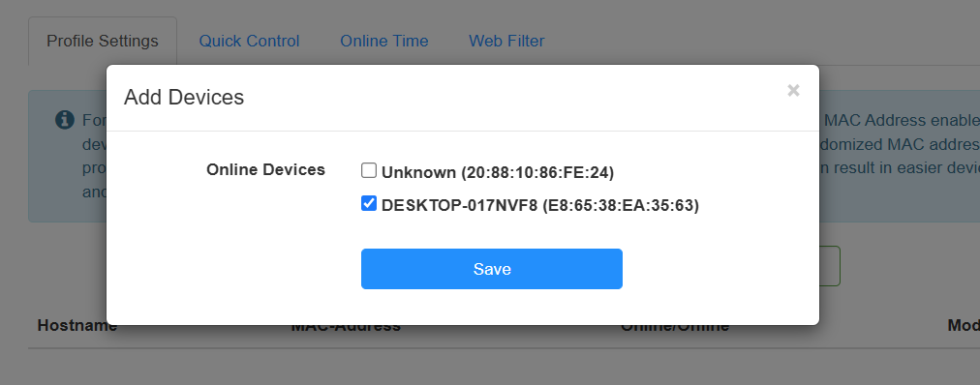This screenshot has height=385, width=980.
Task: Check the Unknown device checkbox
Action: [369, 170]
